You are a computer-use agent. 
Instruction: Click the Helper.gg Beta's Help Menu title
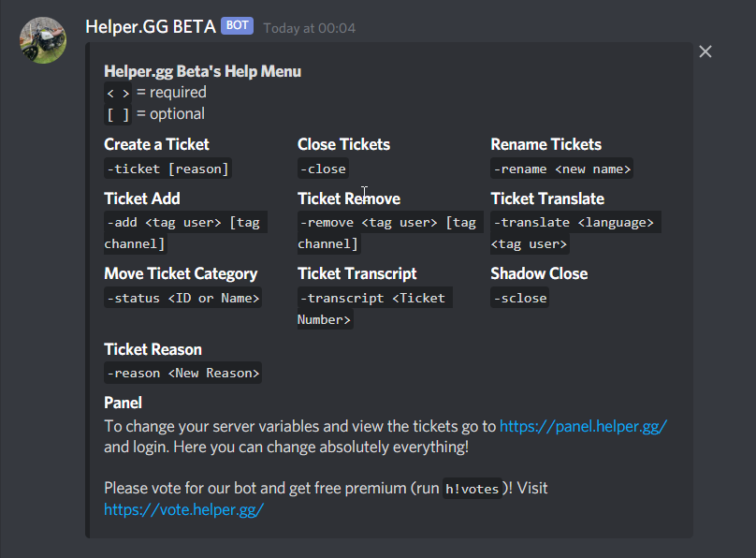pyautogui.click(x=202, y=71)
